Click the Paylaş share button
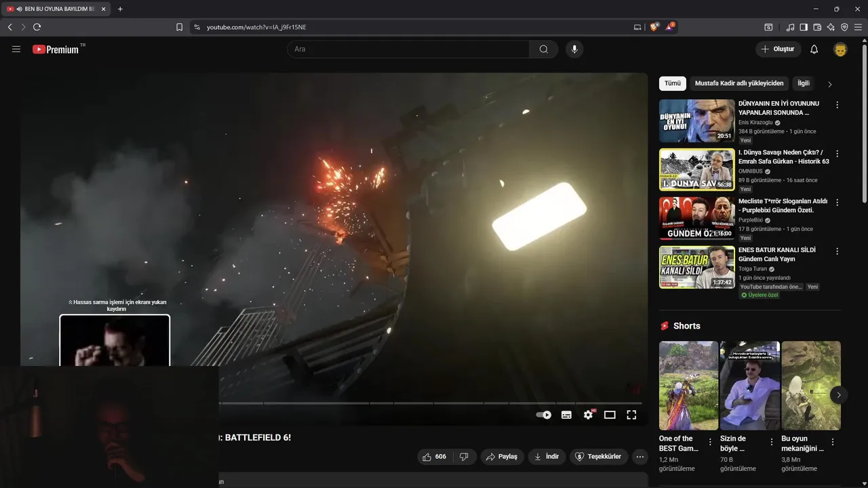 pos(502,457)
